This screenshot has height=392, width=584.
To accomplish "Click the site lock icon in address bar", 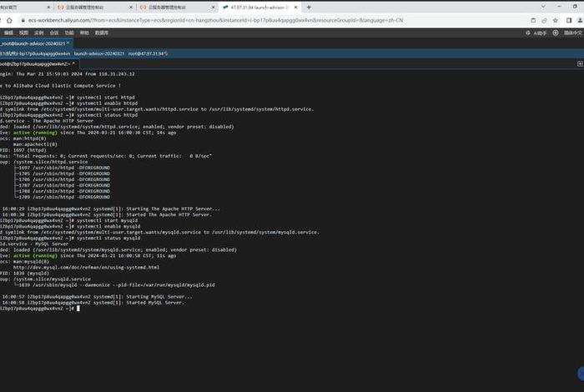I will tap(23, 21).
